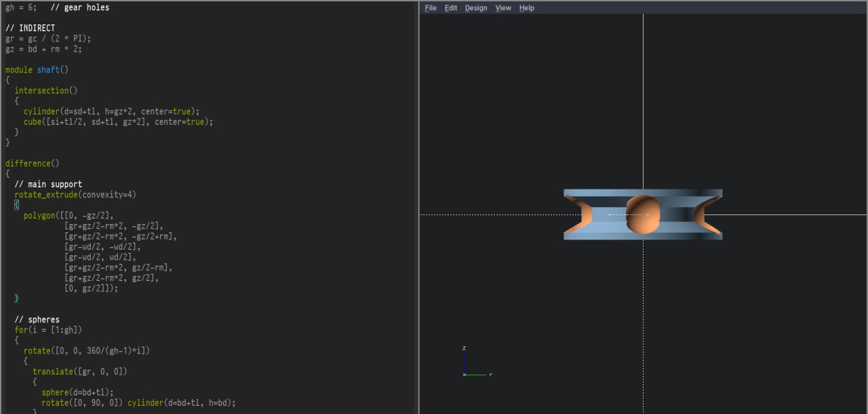Click the '// INDIRECT' comment line
The image size is (868, 414).
coord(31,29)
